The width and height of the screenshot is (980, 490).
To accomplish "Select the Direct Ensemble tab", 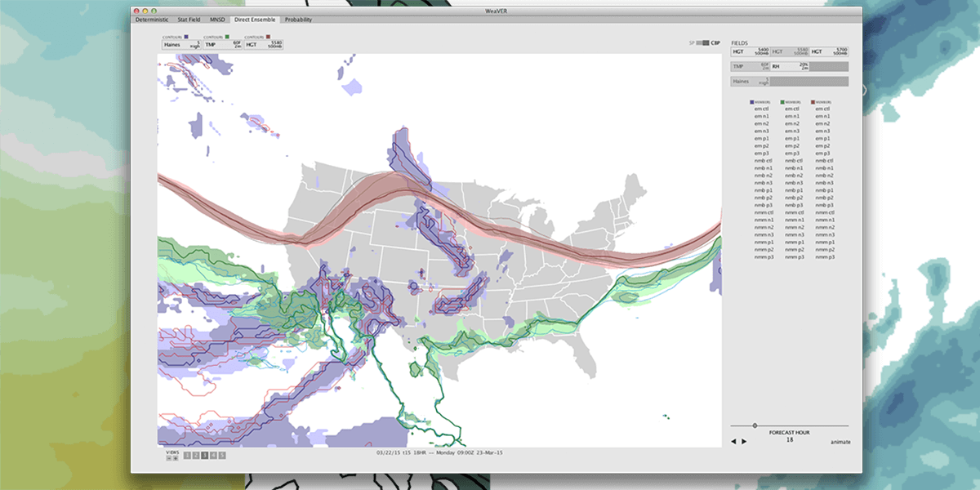I will (x=255, y=19).
